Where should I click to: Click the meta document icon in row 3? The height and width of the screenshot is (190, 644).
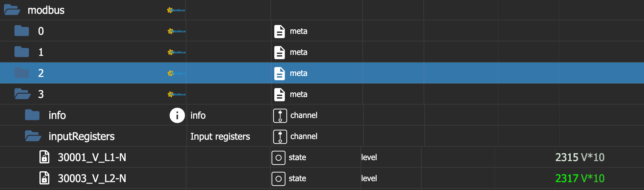[279, 94]
